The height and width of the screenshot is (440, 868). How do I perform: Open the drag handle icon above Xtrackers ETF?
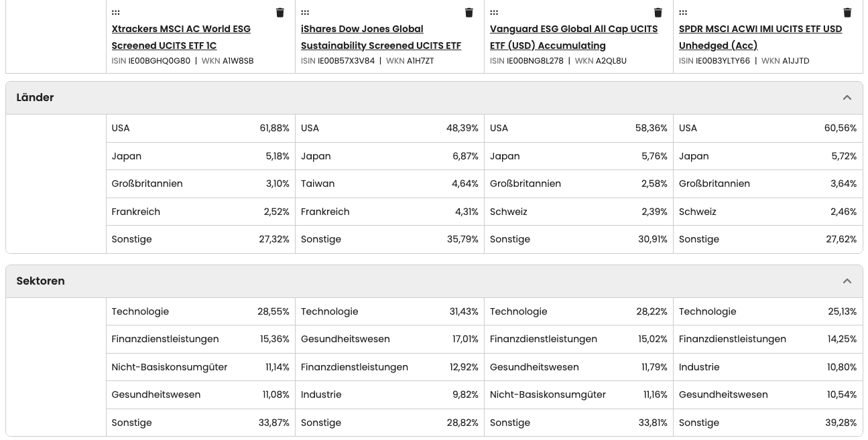click(115, 12)
